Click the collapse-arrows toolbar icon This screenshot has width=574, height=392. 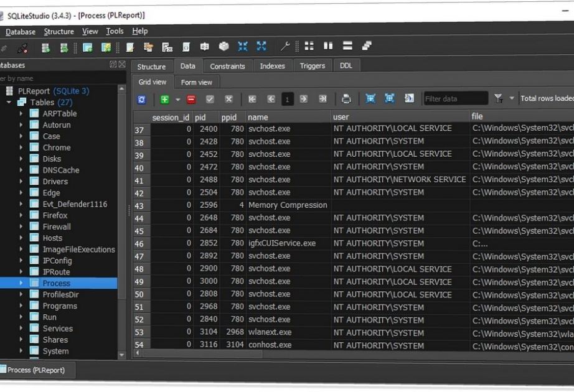[x=243, y=46]
